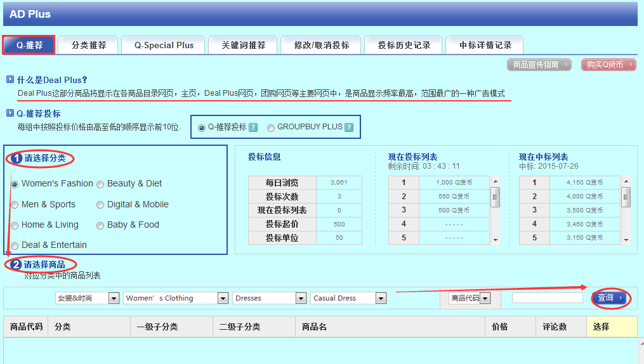Open the Casual Dress dropdown

pyautogui.click(x=348, y=298)
